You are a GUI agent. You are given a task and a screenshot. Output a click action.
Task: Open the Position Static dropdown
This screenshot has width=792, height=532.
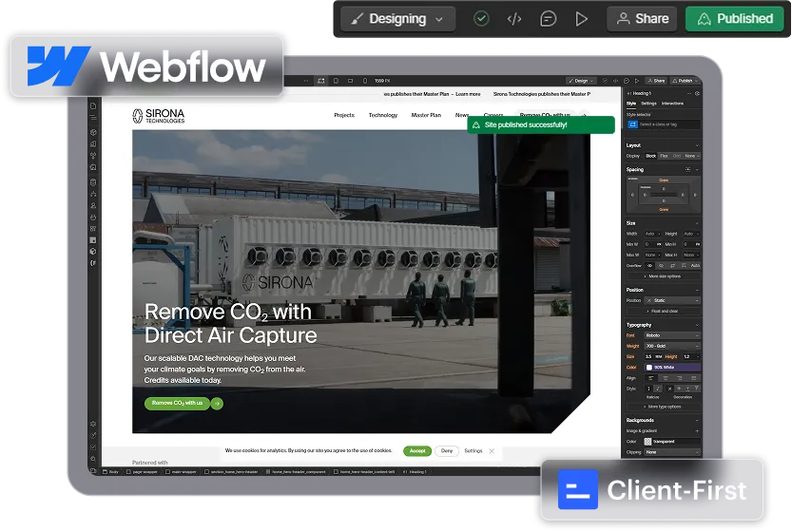[x=673, y=300]
